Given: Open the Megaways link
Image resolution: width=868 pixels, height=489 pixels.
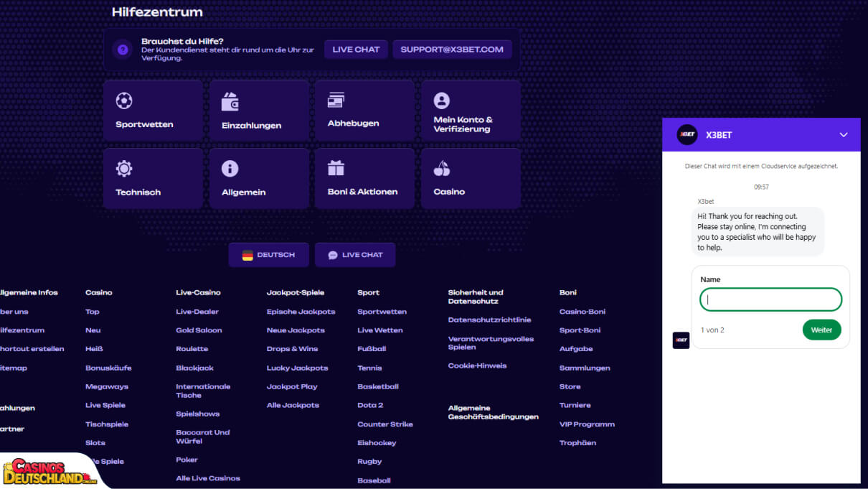Looking at the screenshot, I should 107,386.
